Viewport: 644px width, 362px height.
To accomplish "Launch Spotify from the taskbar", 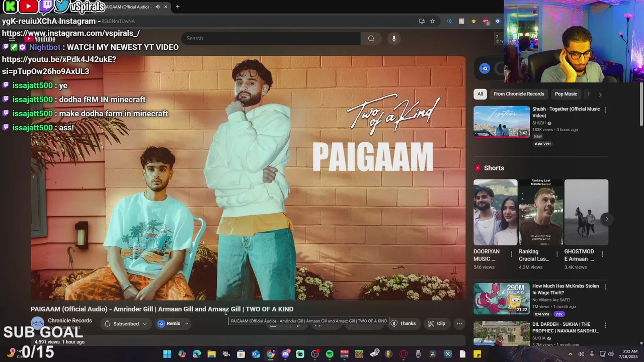I will click(x=330, y=354).
